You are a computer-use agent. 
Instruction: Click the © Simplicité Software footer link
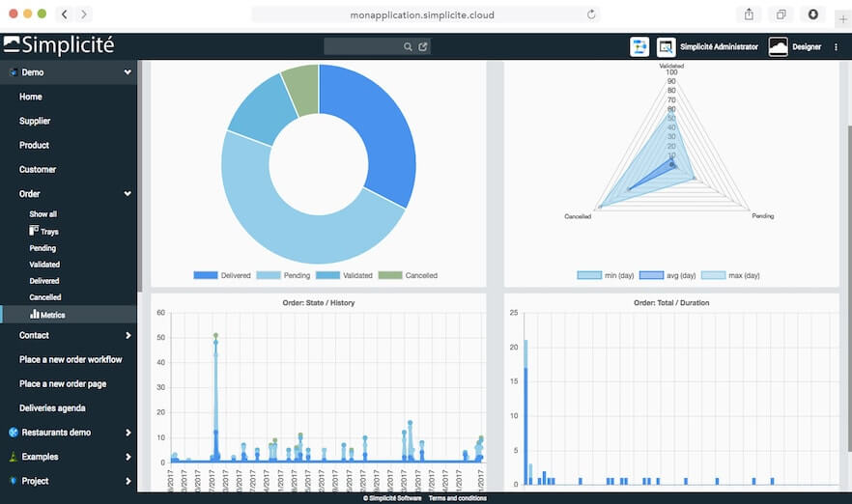coord(392,498)
